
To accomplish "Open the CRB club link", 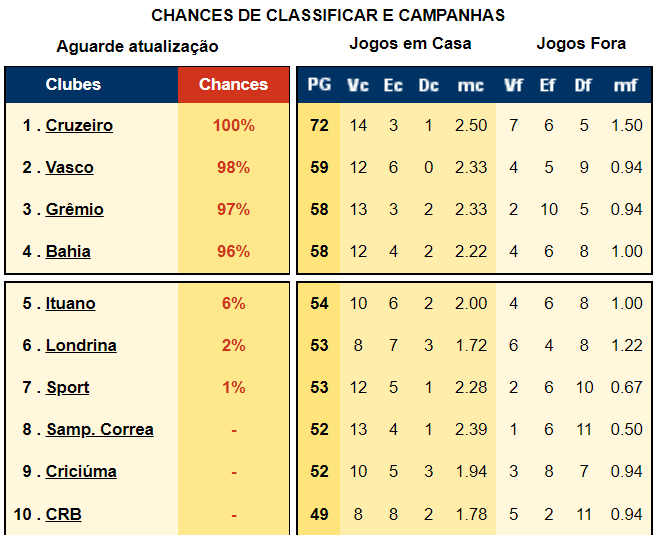I will coord(63,514).
